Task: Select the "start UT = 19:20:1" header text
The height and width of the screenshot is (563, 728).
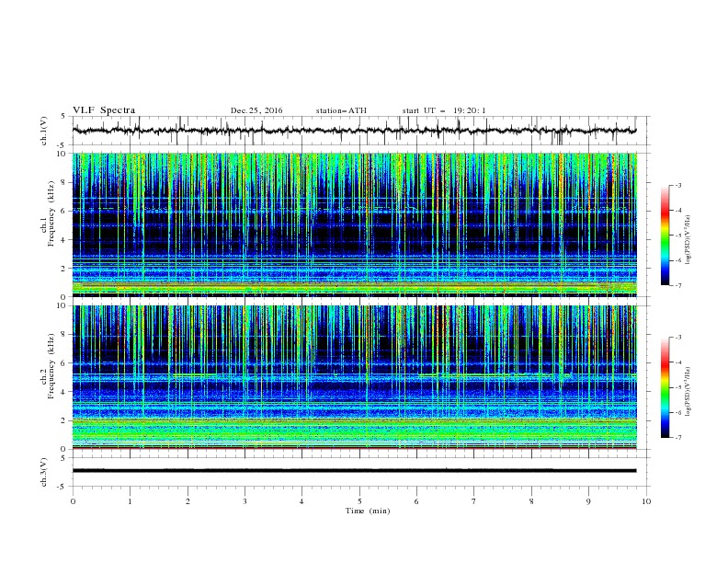Action: click(x=444, y=110)
